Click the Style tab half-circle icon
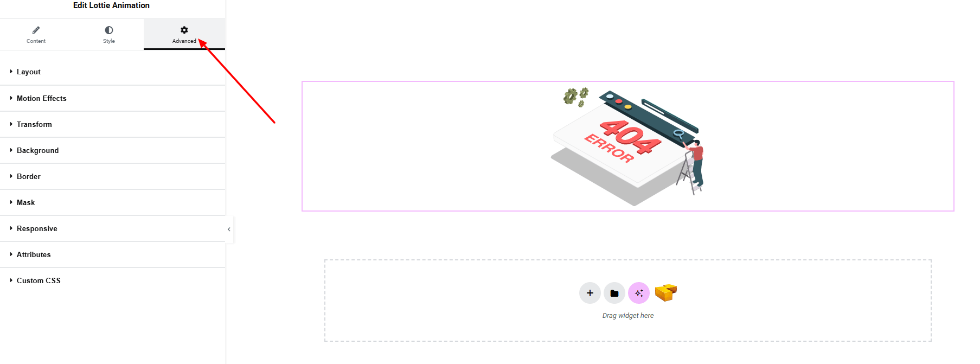The image size is (980, 364). [109, 30]
